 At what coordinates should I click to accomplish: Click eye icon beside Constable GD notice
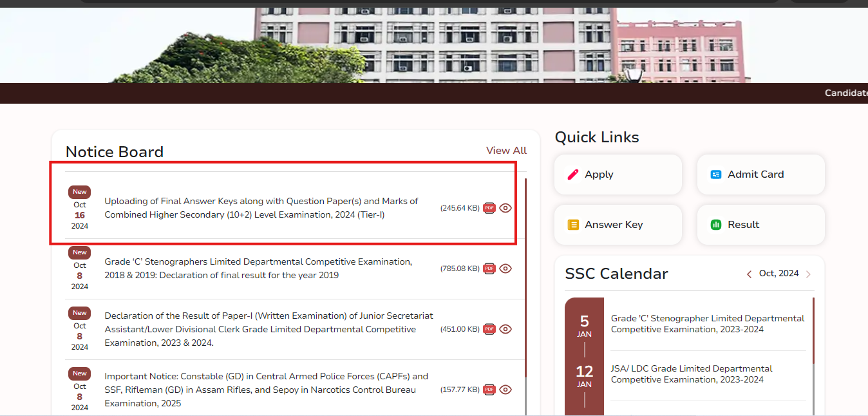point(505,390)
